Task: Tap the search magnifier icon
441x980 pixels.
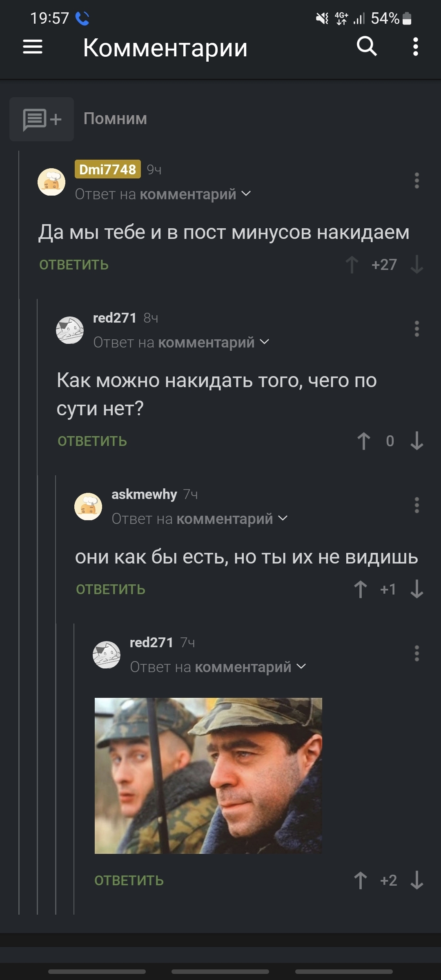Action: pyautogui.click(x=366, y=46)
